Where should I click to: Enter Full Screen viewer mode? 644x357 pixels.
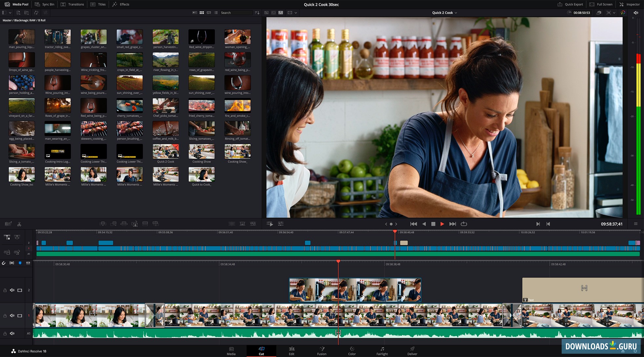(x=601, y=4)
